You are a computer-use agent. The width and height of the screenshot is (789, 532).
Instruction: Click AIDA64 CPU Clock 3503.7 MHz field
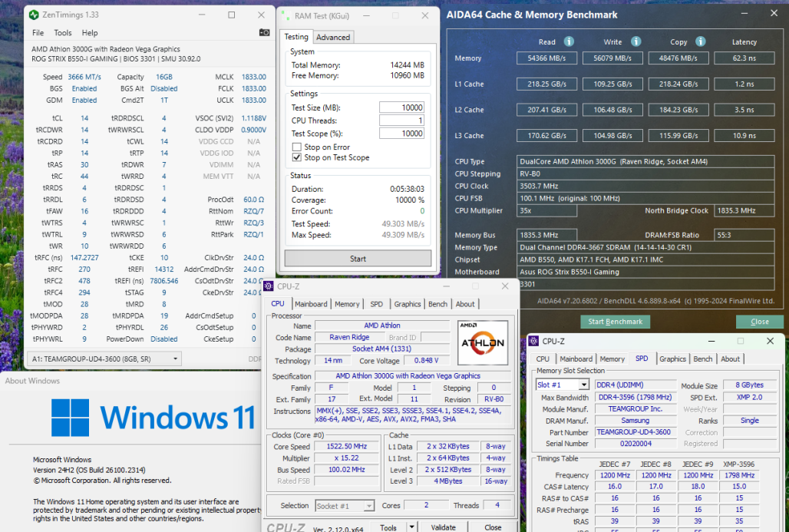coord(645,187)
